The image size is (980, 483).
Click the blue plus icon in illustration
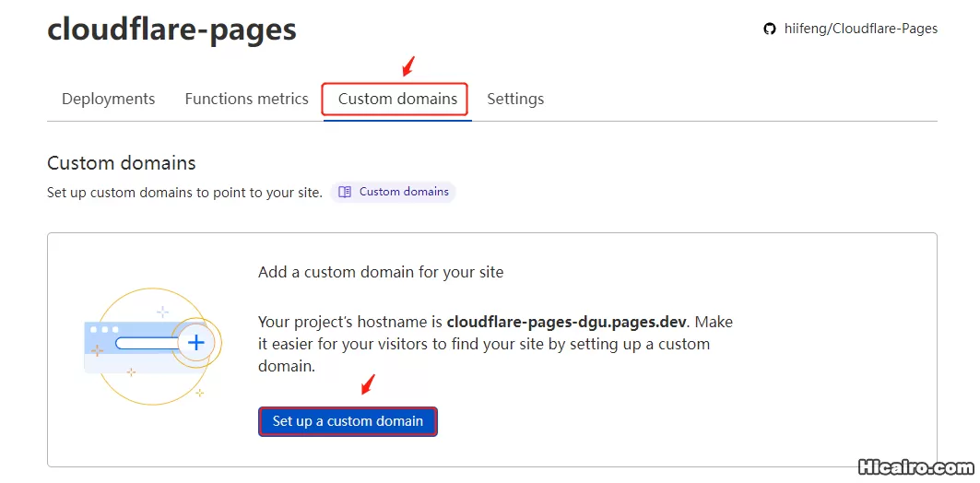[x=195, y=343]
